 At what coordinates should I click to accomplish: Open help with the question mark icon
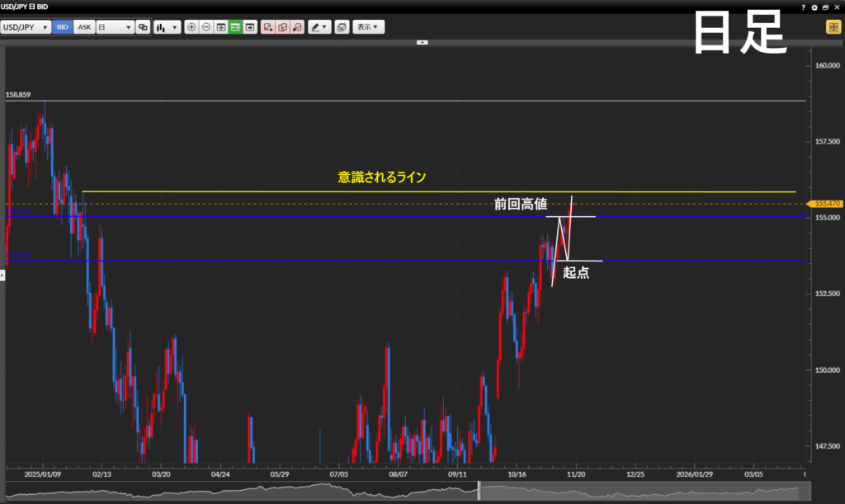pyautogui.click(x=804, y=7)
